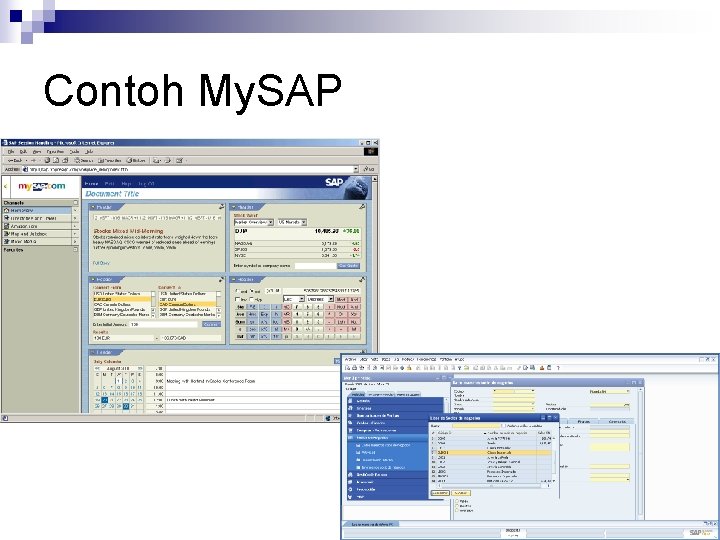Maximize the news portlet using its corner icon
The width and height of the screenshot is (720, 540).
tap(221, 207)
